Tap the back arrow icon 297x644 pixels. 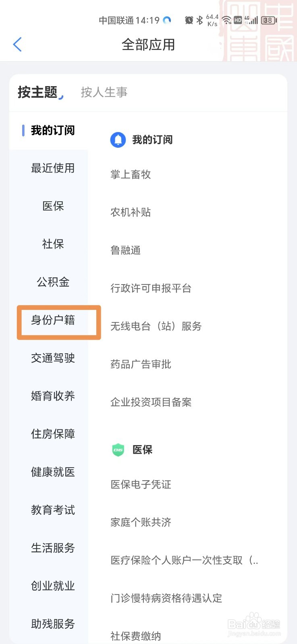click(x=17, y=45)
